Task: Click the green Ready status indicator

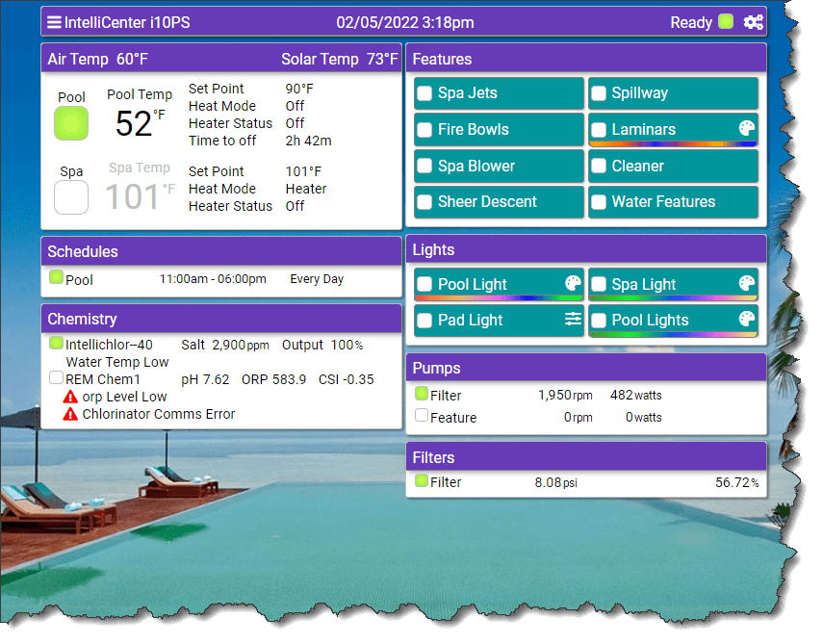Action: [x=726, y=21]
